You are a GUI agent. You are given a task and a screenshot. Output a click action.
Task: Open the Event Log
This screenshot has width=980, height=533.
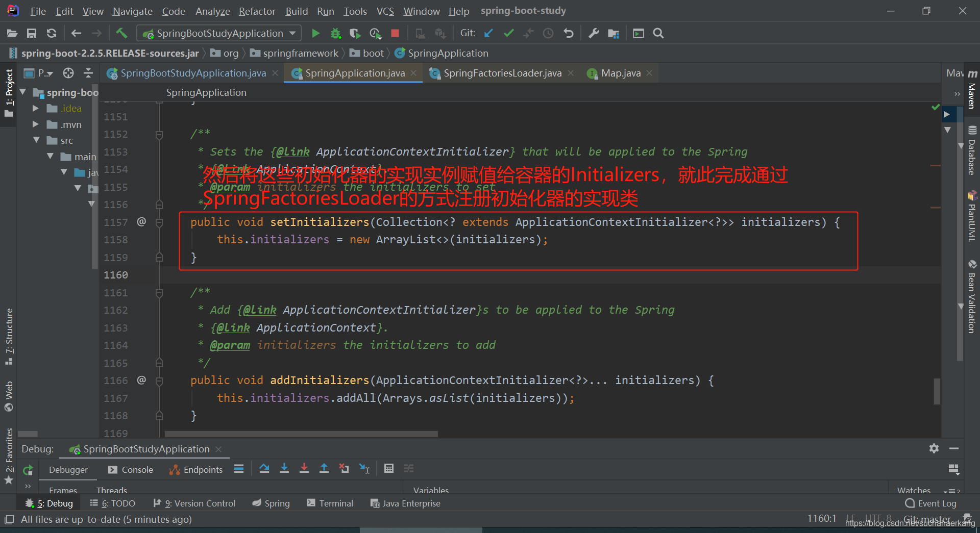point(931,503)
